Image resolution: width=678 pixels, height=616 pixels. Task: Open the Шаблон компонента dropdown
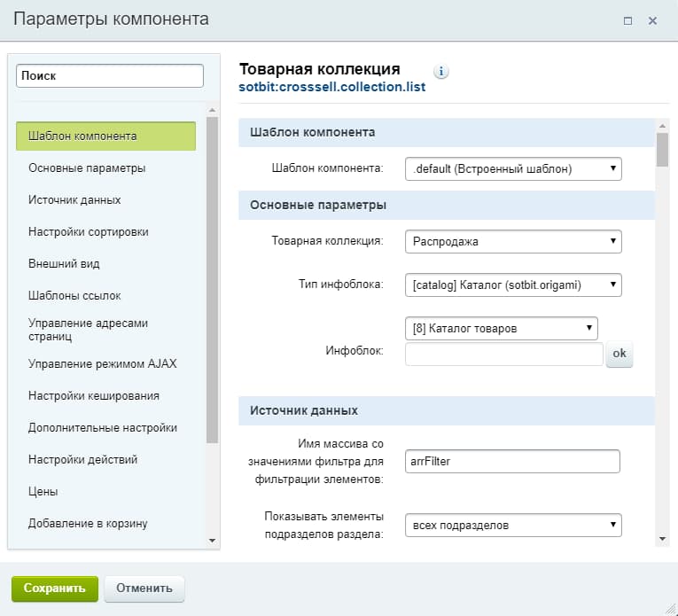513,168
